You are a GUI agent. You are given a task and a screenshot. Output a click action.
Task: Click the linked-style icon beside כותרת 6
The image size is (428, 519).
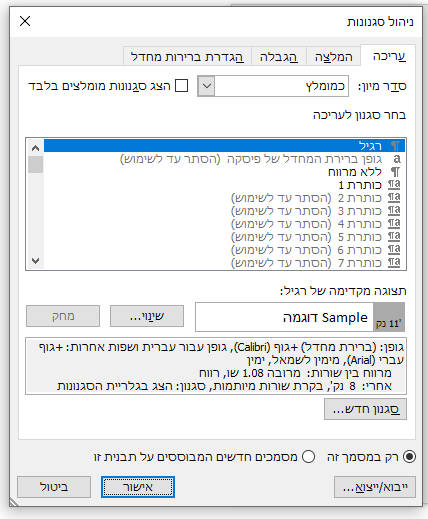pos(394,250)
